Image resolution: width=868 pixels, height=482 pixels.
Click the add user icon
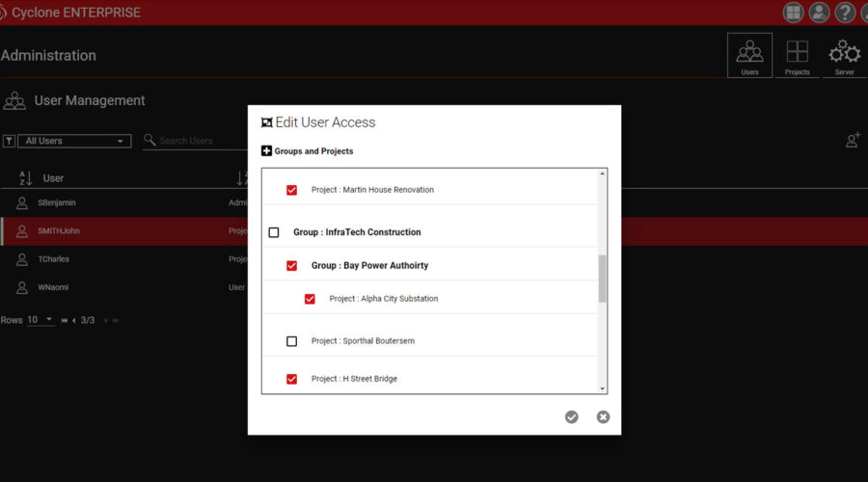(x=853, y=141)
